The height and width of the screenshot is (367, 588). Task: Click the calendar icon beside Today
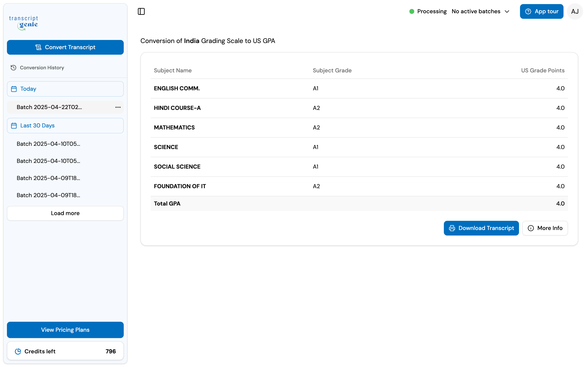pyautogui.click(x=14, y=89)
